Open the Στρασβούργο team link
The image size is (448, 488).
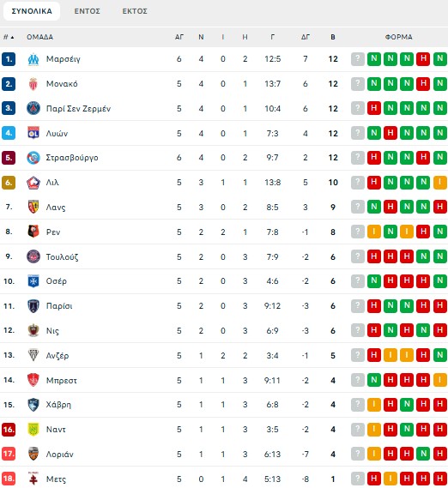(72, 158)
